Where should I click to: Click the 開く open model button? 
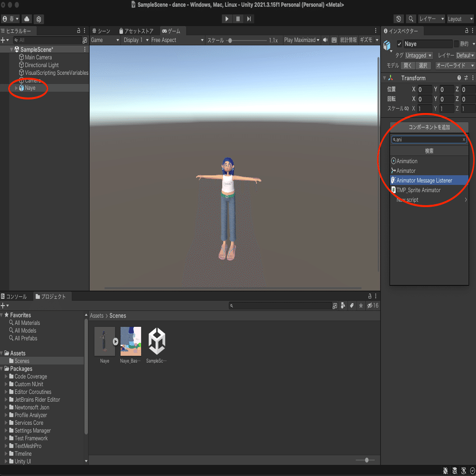pyautogui.click(x=407, y=66)
